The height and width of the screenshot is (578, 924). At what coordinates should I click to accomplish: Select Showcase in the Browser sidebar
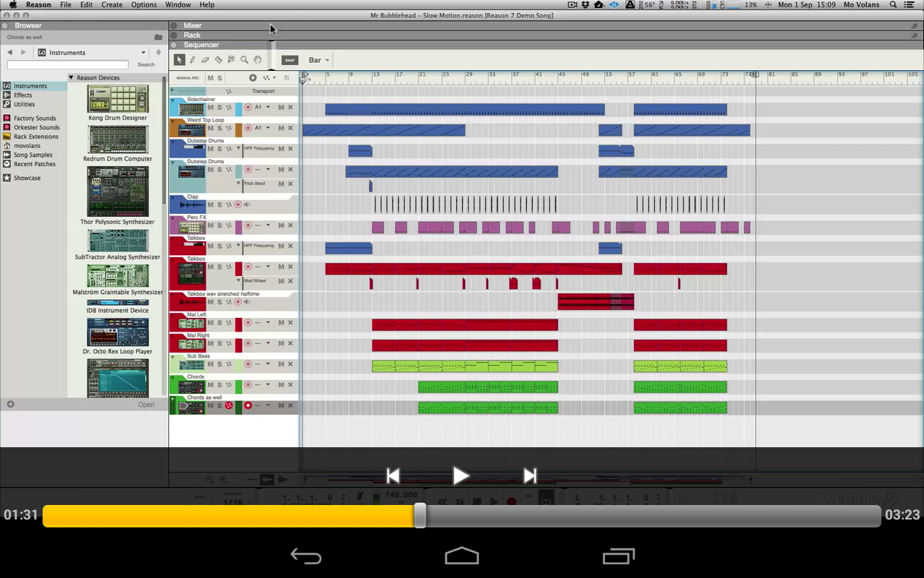click(x=27, y=178)
